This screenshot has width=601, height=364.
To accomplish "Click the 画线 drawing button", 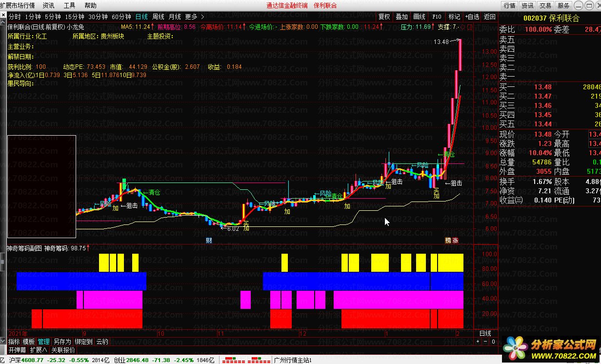I will pyautogui.click(x=419, y=17).
